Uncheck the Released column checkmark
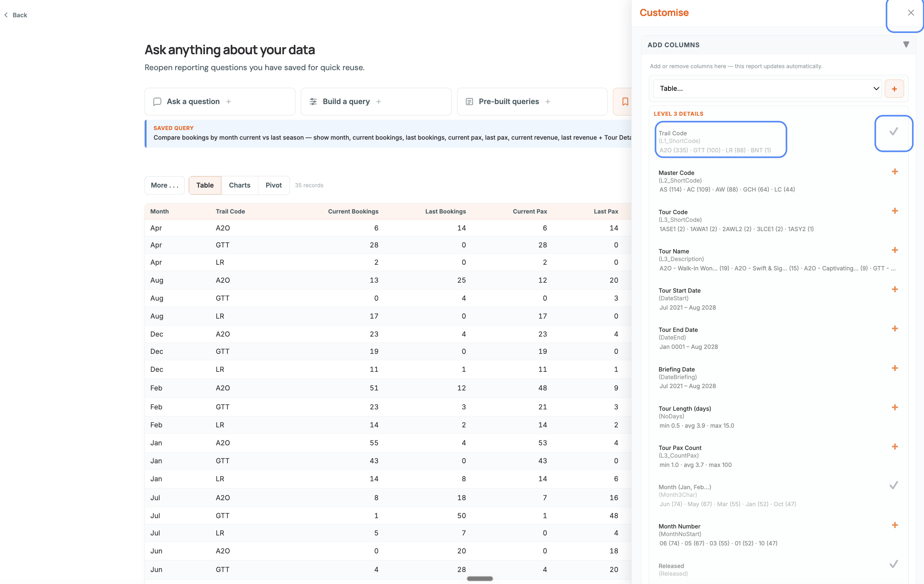924x584 pixels. (x=893, y=564)
